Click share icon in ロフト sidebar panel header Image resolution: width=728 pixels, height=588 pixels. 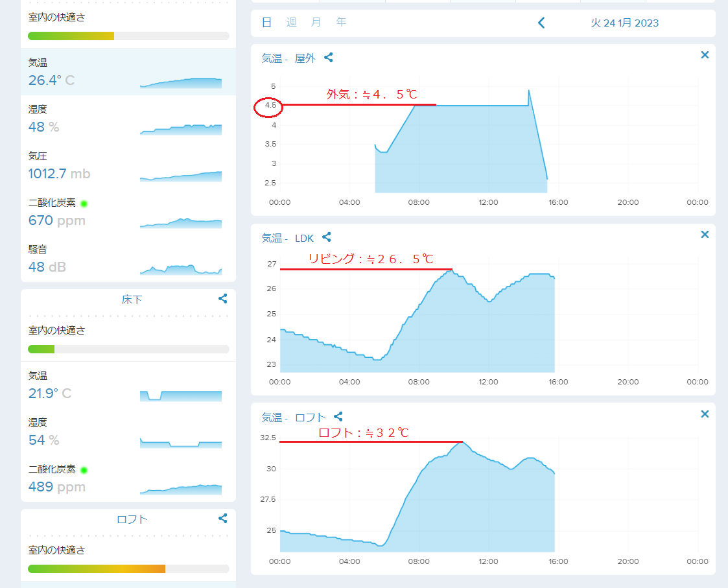pyautogui.click(x=223, y=519)
